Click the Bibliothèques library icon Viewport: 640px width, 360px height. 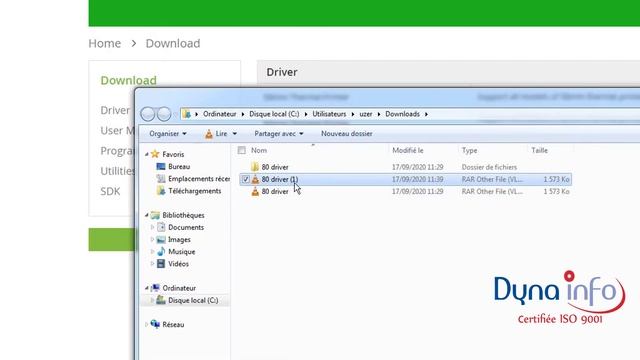click(155, 215)
